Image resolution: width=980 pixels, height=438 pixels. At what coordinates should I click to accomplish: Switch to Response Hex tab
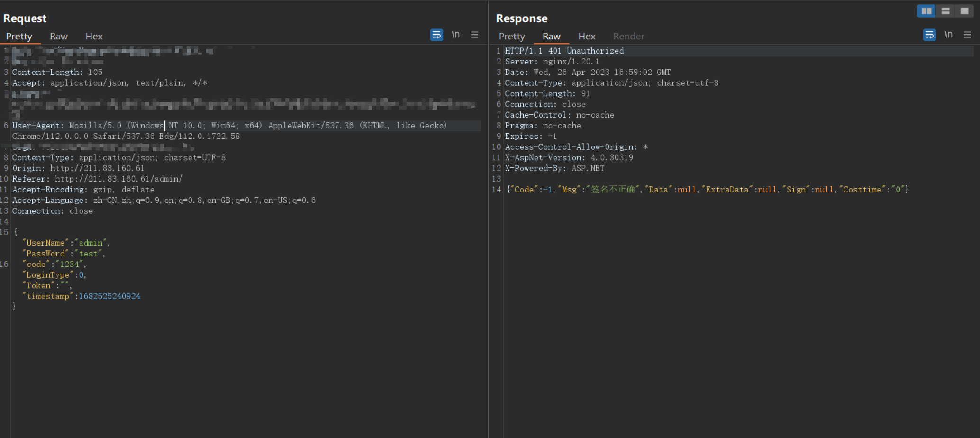coord(587,36)
